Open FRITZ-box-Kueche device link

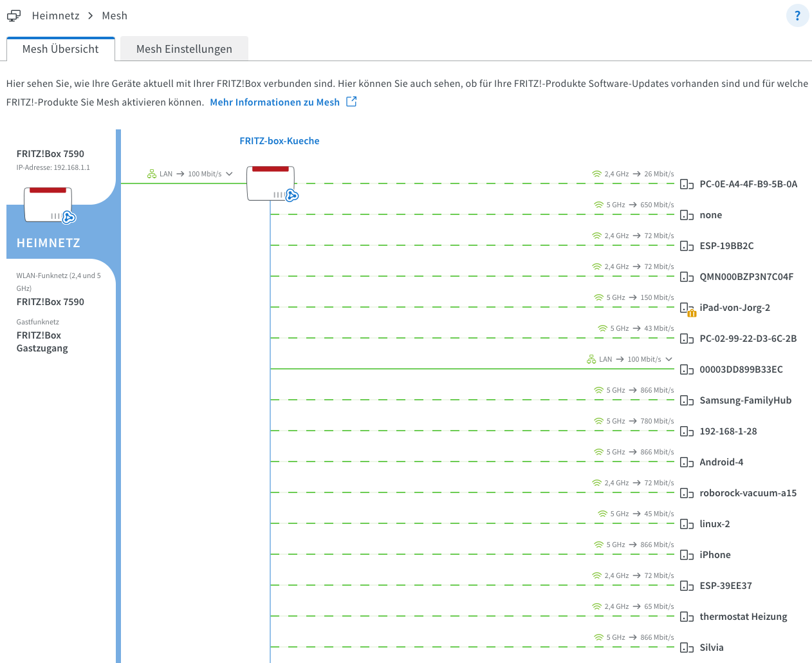point(279,141)
